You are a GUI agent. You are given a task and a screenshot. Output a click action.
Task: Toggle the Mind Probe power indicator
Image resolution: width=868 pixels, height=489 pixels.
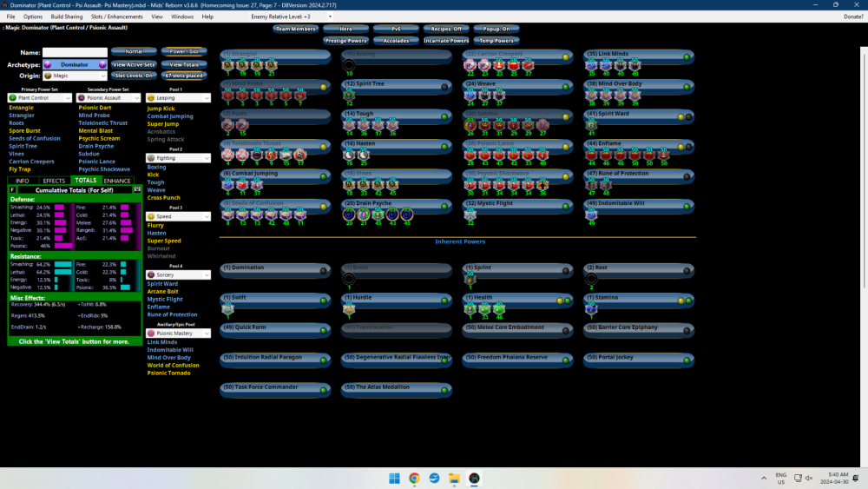click(323, 87)
